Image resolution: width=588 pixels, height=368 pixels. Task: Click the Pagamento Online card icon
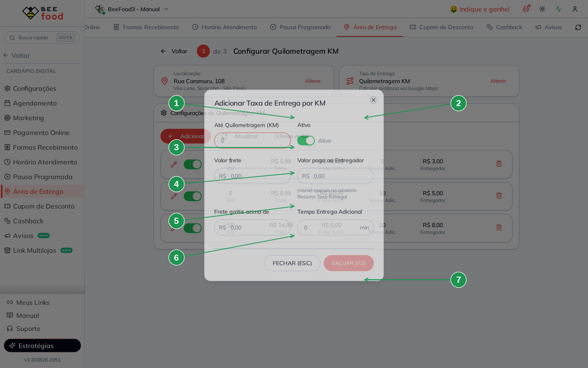click(7, 132)
